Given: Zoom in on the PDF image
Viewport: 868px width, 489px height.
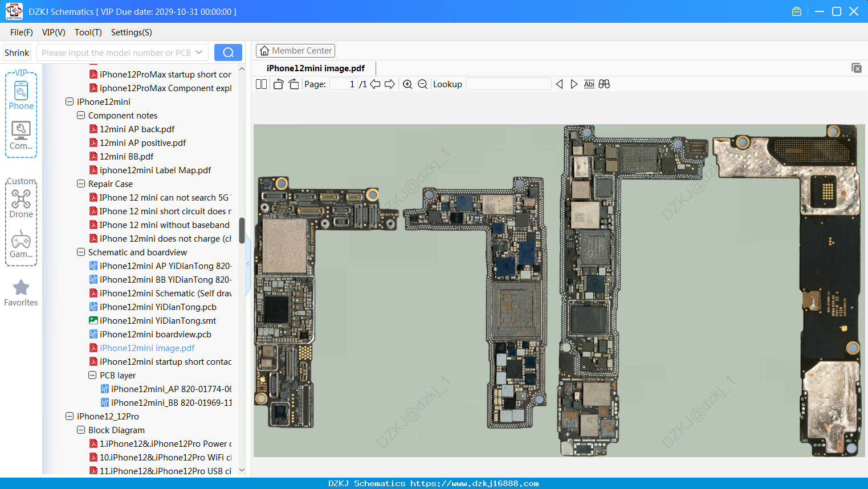Looking at the screenshot, I should [407, 84].
